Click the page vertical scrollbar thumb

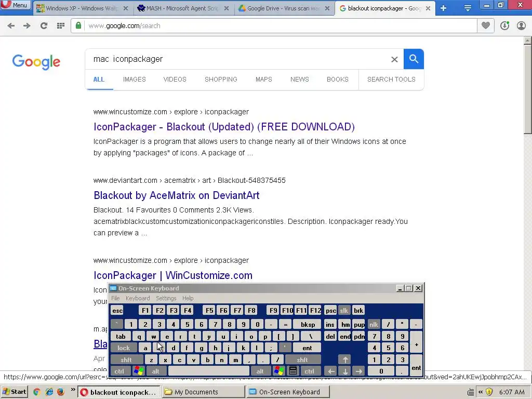point(528,89)
